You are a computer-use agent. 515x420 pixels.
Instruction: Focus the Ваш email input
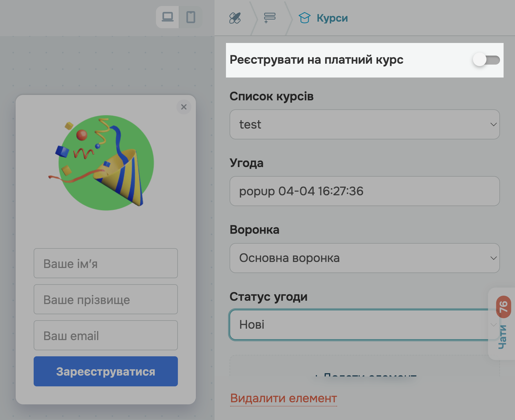(105, 336)
